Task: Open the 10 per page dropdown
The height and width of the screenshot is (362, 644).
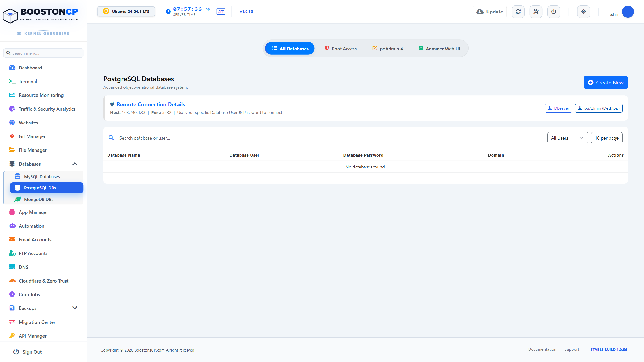Action: pos(606,138)
